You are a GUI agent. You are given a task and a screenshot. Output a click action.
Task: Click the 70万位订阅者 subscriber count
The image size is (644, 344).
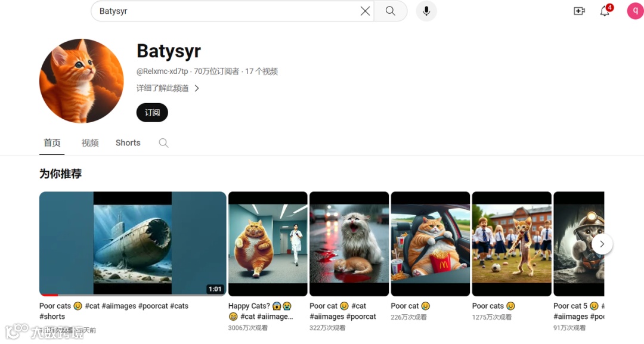pos(216,72)
